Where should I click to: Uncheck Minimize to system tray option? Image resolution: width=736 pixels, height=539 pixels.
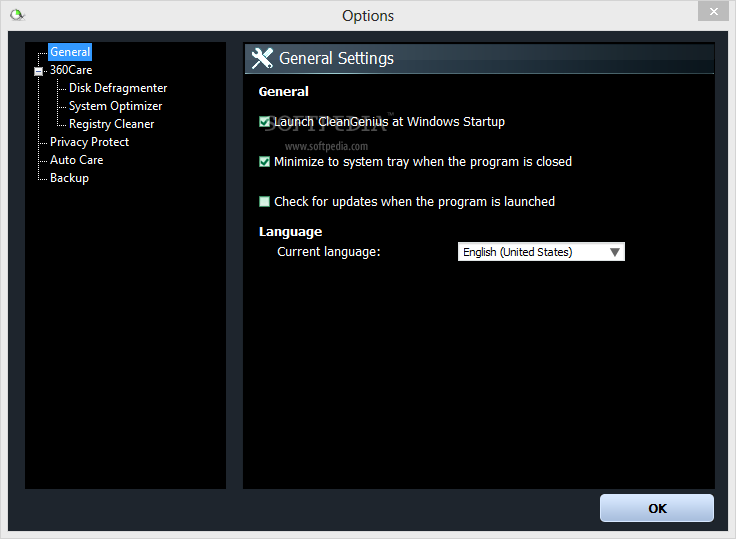point(264,162)
